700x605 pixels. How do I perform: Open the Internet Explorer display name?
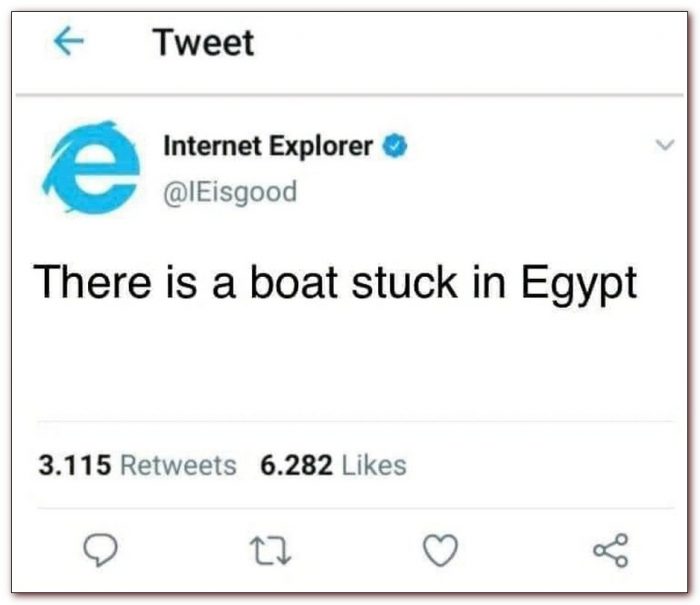[268, 146]
